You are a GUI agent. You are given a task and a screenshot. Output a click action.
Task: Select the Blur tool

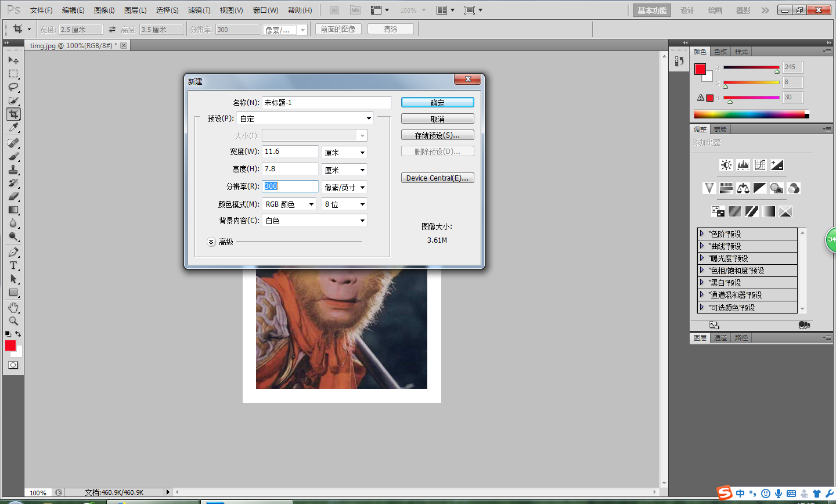tap(13, 223)
